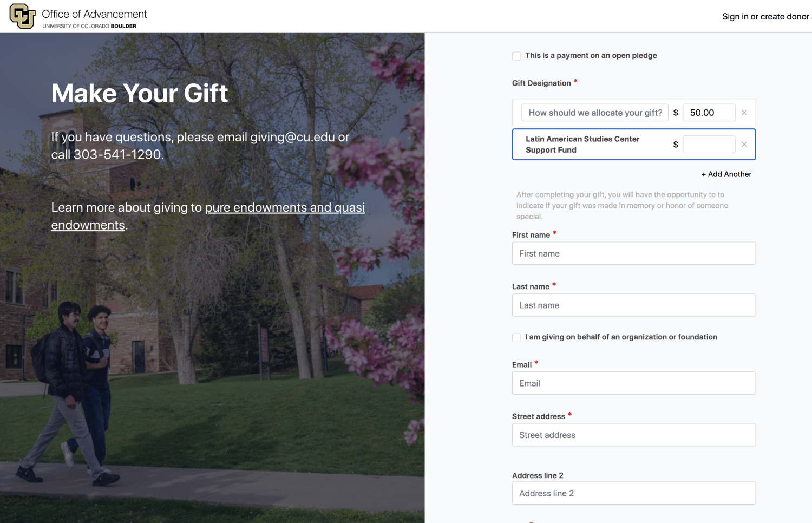Click into the Email field
The width and height of the screenshot is (812, 523).
click(x=633, y=383)
